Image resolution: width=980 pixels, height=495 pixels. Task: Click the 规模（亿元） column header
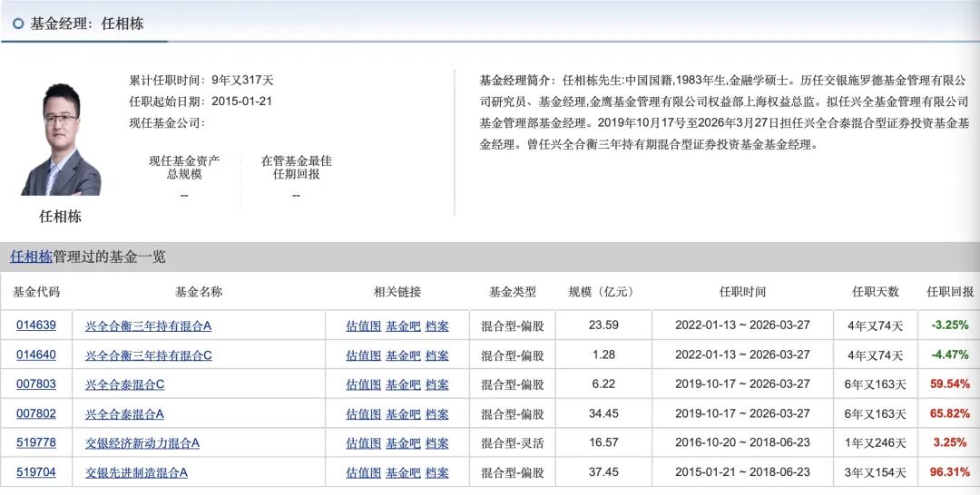(x=601, y=292)
